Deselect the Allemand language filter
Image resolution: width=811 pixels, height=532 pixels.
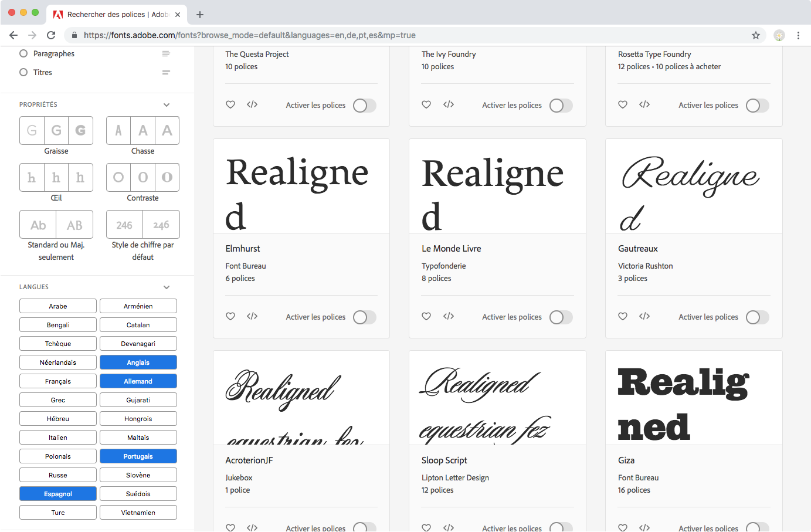[138, 381]
